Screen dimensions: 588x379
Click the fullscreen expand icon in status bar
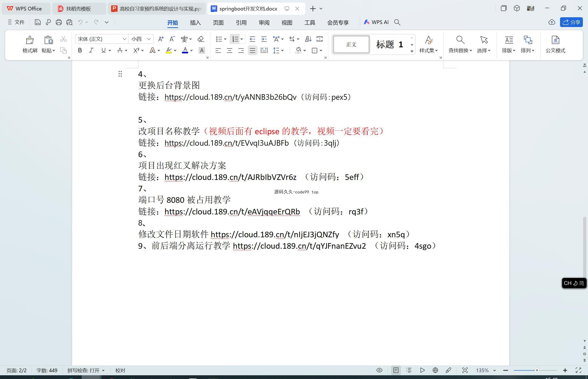578,370
